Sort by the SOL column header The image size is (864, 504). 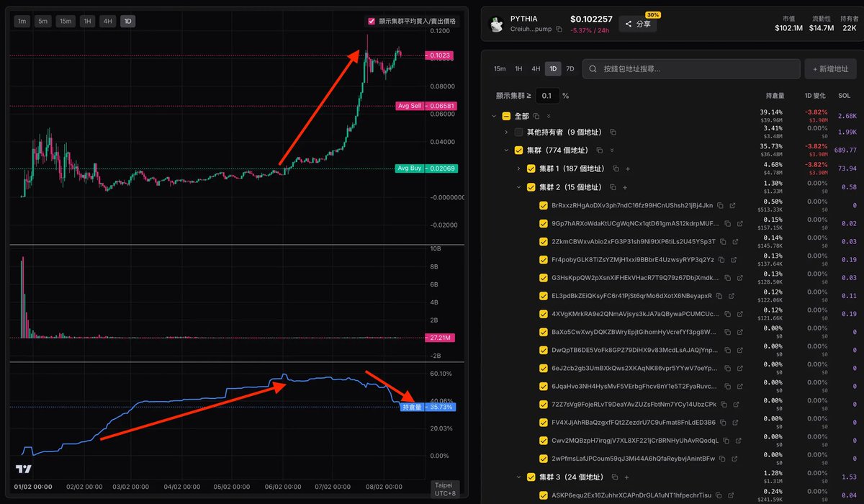tap(845, 96)
